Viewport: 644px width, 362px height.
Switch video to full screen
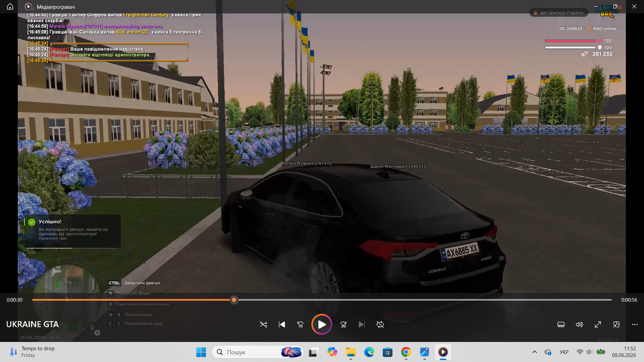click(598, 324)
